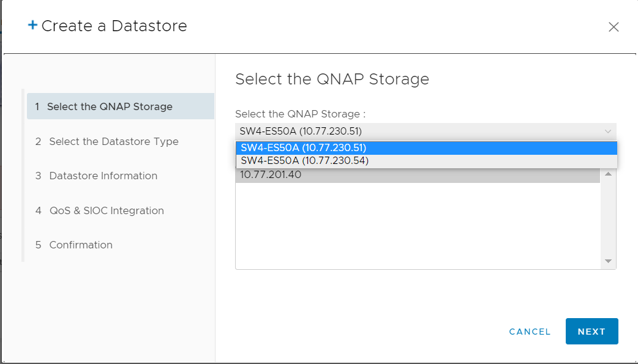Click scroll down arrow of host list
Screen dimensions: 638x364
tap(608, 261)
